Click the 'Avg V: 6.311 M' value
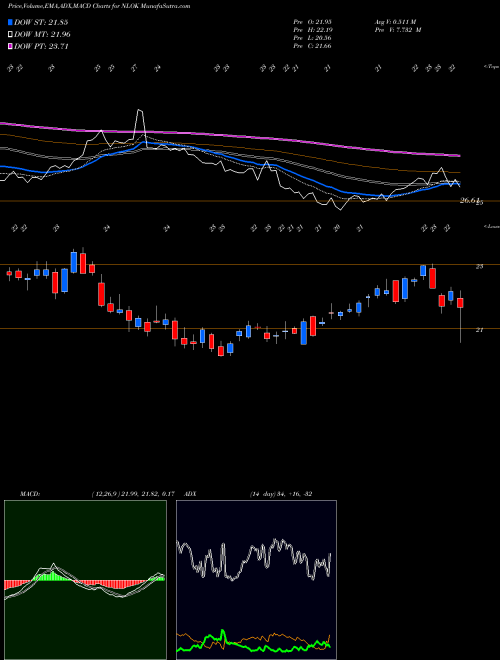The height and width of the screenshot is (660, 500). tap(395, 22)
